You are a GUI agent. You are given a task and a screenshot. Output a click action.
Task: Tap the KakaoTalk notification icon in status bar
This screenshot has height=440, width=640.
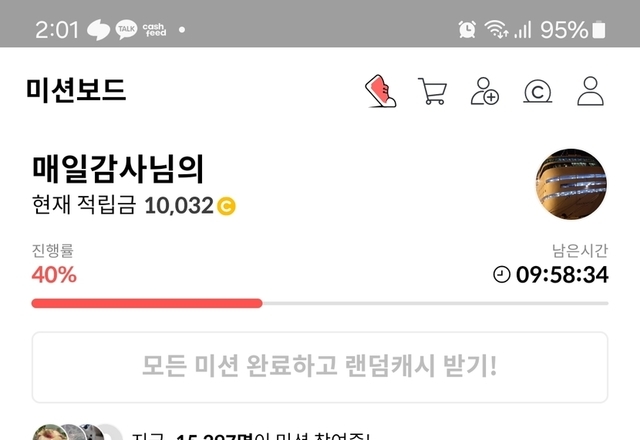pos(127,29)
